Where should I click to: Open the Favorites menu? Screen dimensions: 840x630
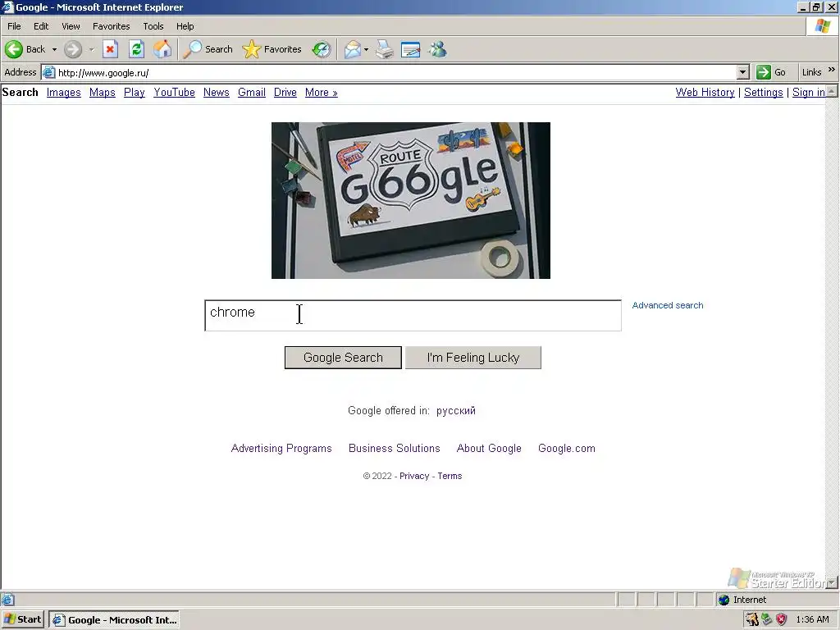pyautogui.click(x=111, y=26)
